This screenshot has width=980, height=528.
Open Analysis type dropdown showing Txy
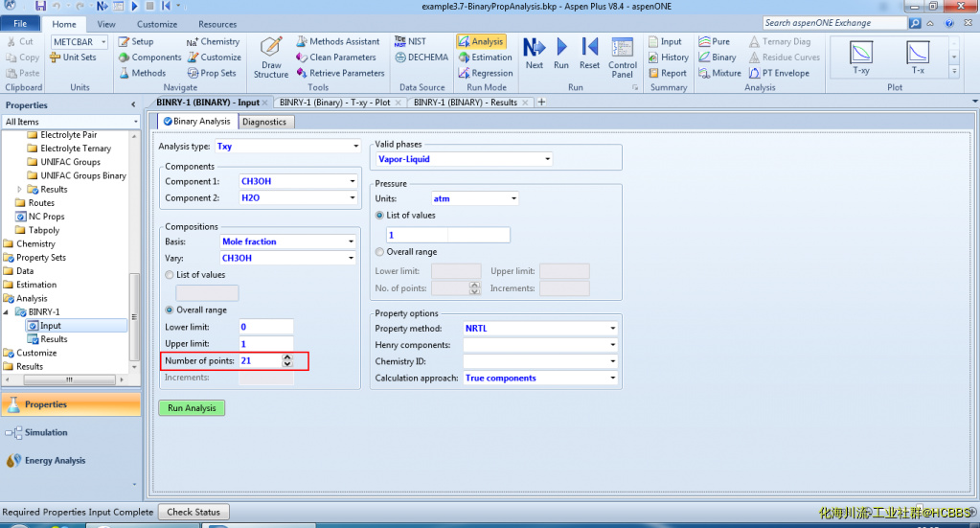pos(288,146)
